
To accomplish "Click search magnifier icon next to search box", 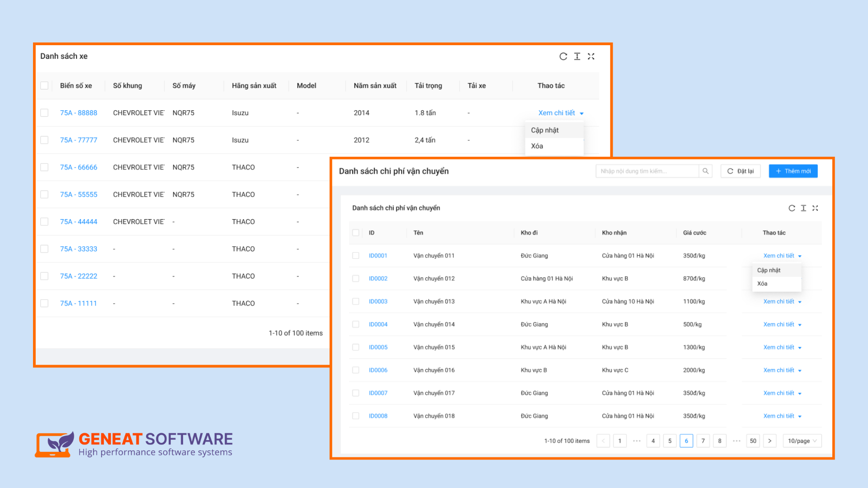I will 705,171.
